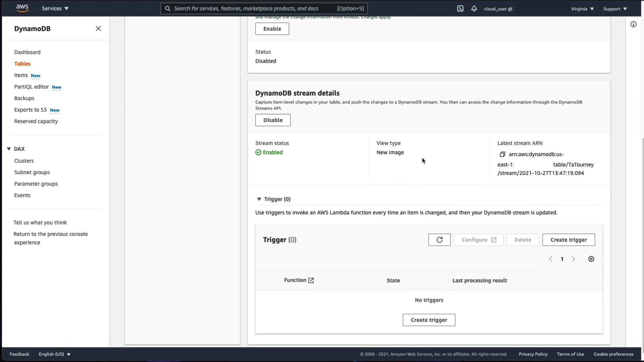This screenshot has width=644, height=362.
Task: Collapse the DAX navigation group
Action: tap(9, 149)
